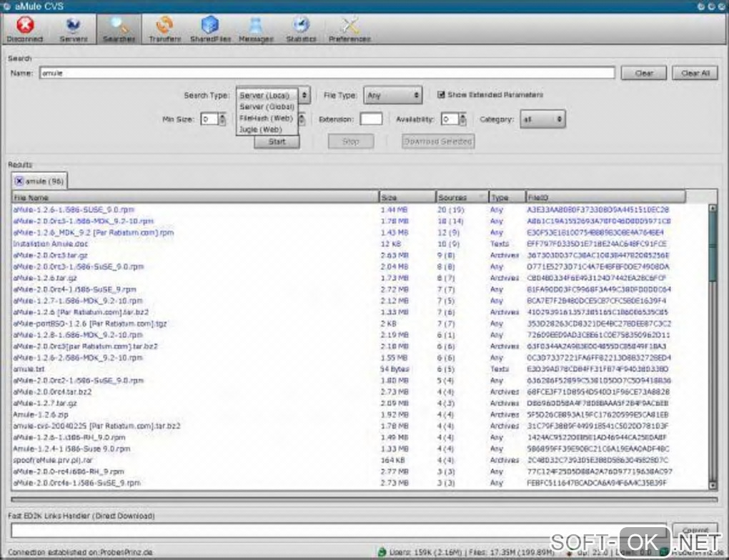The image size is (729, 560).
Task: Click in the search Name field
Action: point(327,73)
